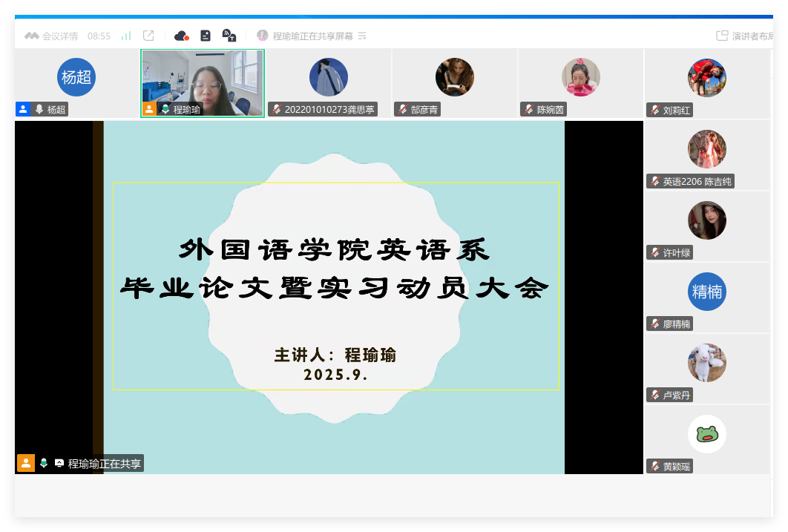Viewport: 788px width, 532px height.
Task: Click 杨超's microphone icon
Action: tap(39, 110)
